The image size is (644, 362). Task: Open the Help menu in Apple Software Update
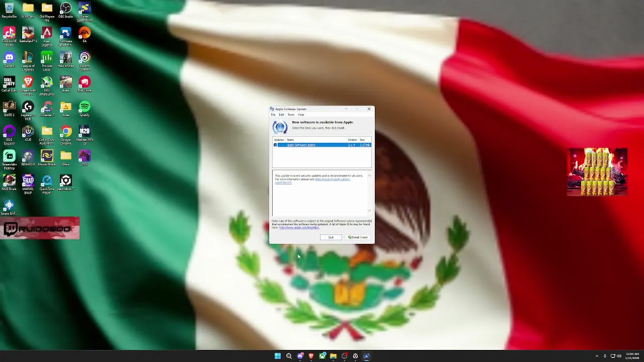pyautogui.click(x=301, y=115)
